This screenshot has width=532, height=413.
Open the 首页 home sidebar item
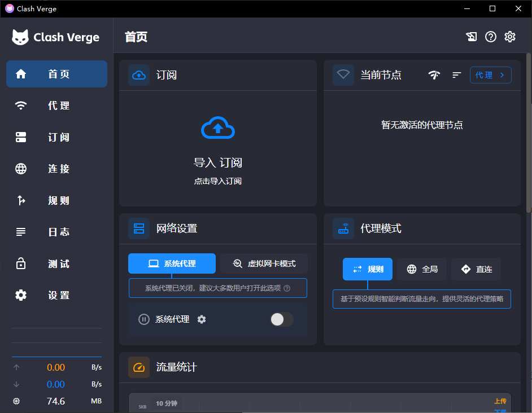point(56,74)
